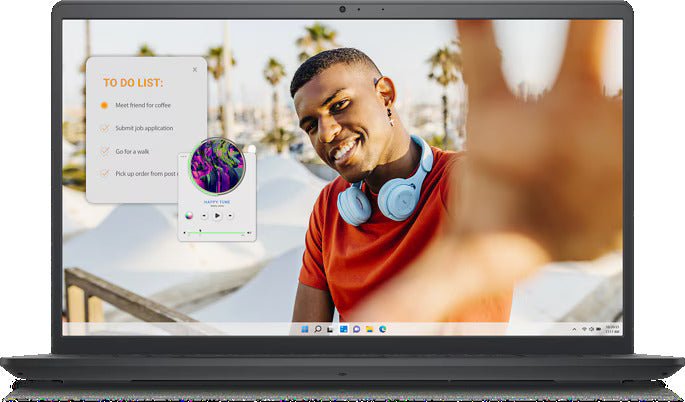The image size is (685, 402).
Task: Click the Windows Start button
Action: click(304, 328)
